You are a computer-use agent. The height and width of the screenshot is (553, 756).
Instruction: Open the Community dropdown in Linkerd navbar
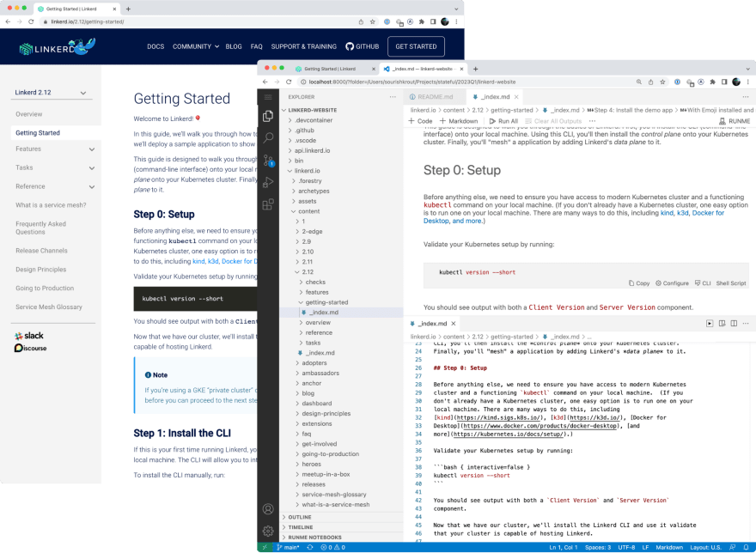[196, 46]
